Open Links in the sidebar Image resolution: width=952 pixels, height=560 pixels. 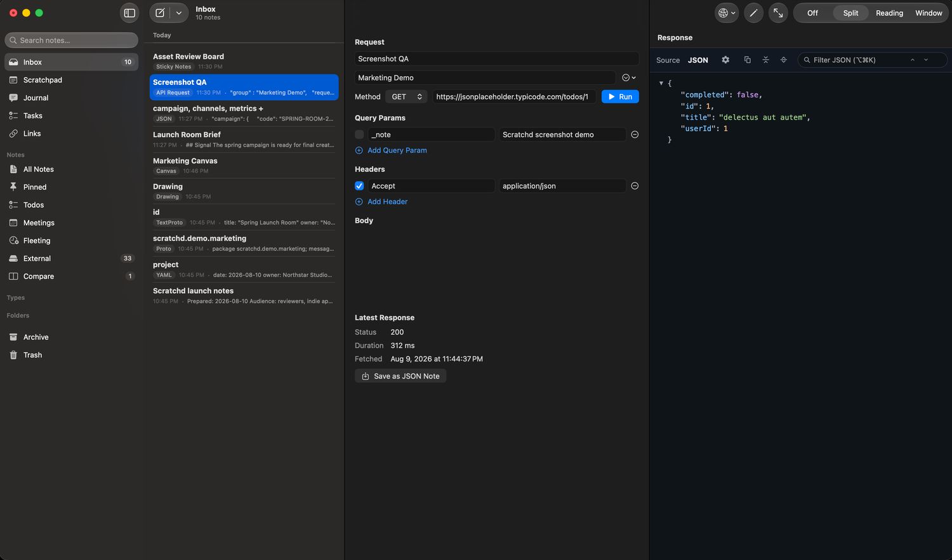(71, 133)
